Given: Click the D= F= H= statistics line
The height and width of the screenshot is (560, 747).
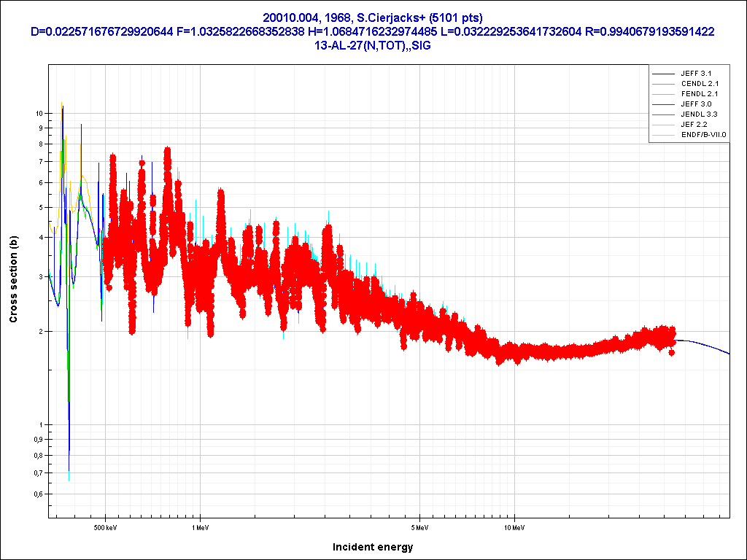Looking at the screenshot, I should (373, 31).
